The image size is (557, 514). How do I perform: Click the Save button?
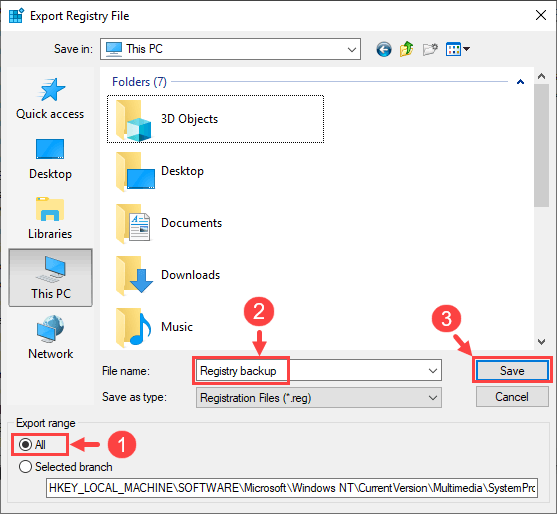point(512,370)
